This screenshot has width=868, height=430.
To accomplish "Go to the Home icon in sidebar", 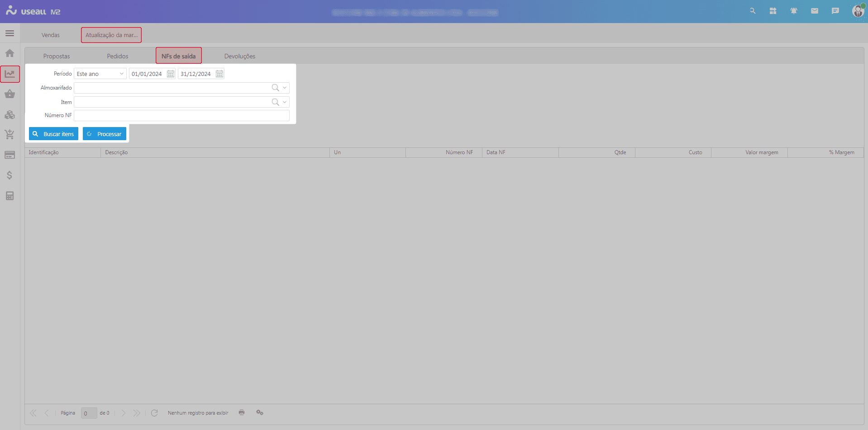I will coord(10,53).
